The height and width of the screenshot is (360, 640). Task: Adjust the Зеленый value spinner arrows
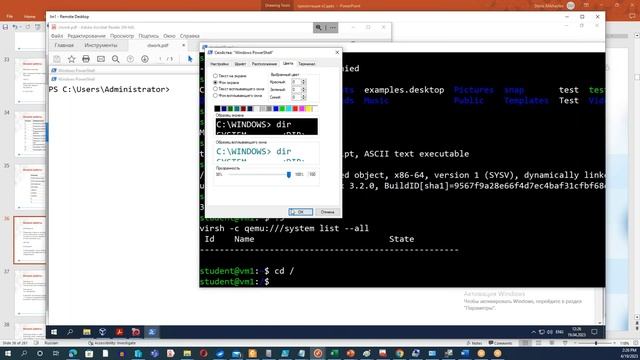pos(303,89)
